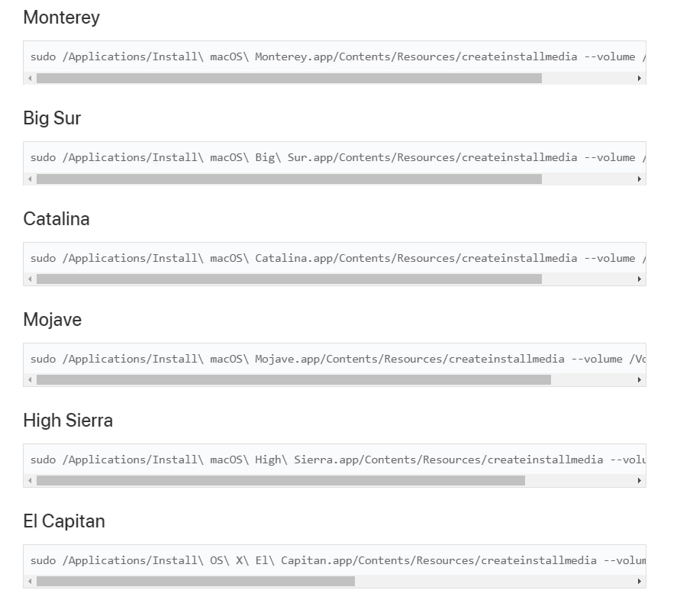Click left scroll arrow in Catalina code box

pyautogui.click(x=30, y=279)
